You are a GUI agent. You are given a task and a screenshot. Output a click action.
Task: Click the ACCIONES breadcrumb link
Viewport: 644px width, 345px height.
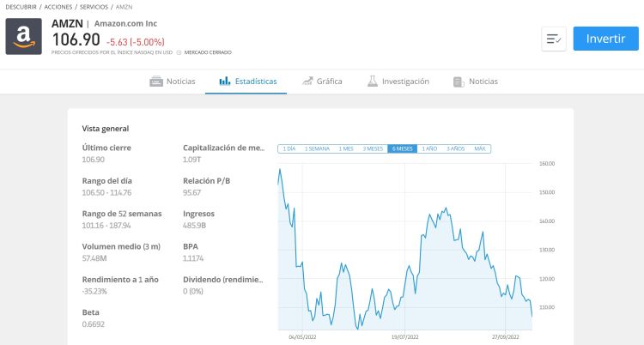tap(58, 7)
